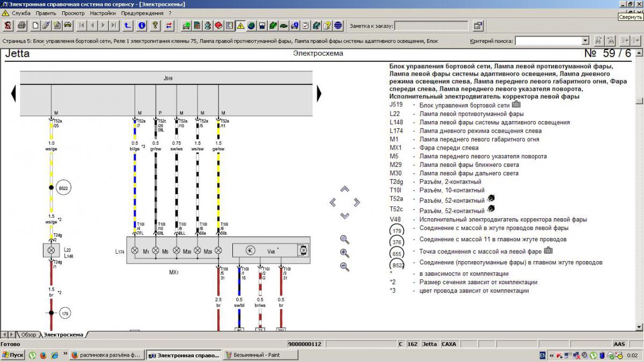Click the order note button beside Заметка field

tap(478, 25)
